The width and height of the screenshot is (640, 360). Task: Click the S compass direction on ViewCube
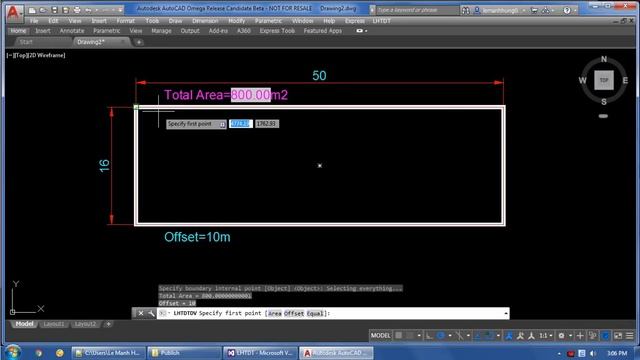click(x=604, y=102)
